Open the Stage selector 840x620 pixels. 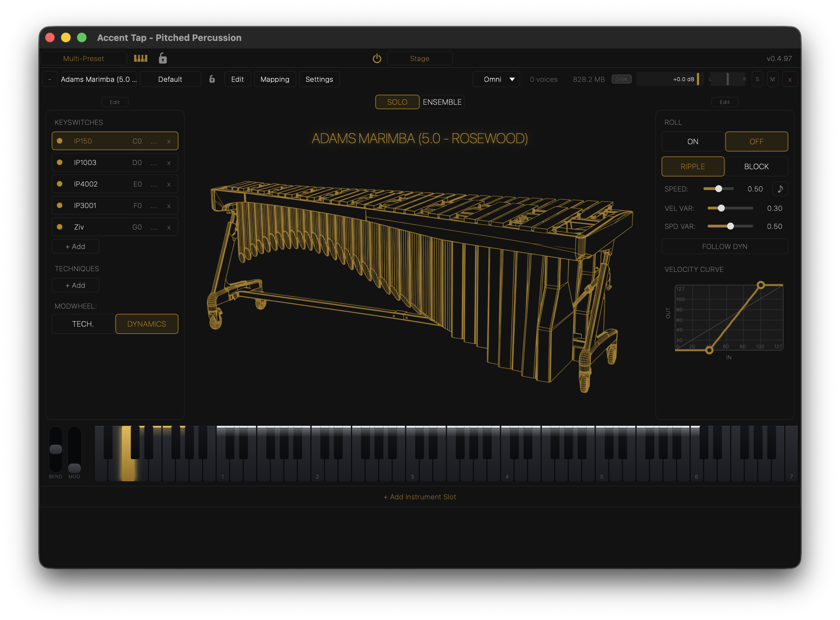[420, 58]
